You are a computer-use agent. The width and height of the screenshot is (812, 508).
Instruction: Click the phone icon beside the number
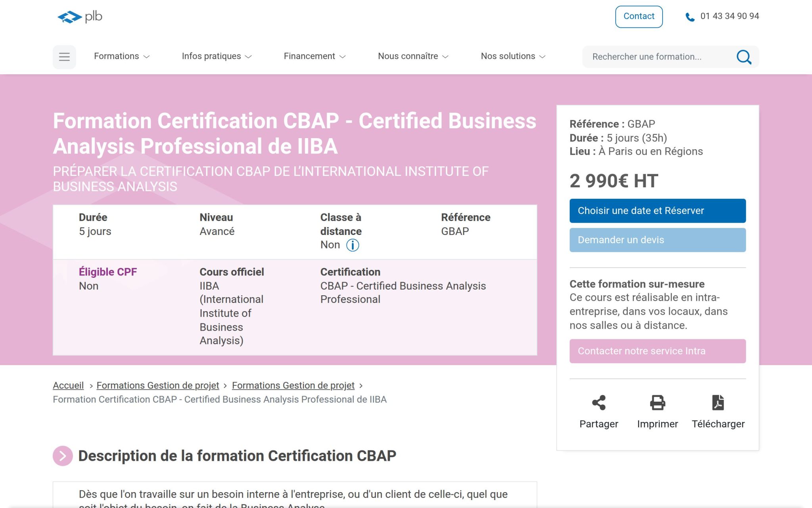point(690,17)
